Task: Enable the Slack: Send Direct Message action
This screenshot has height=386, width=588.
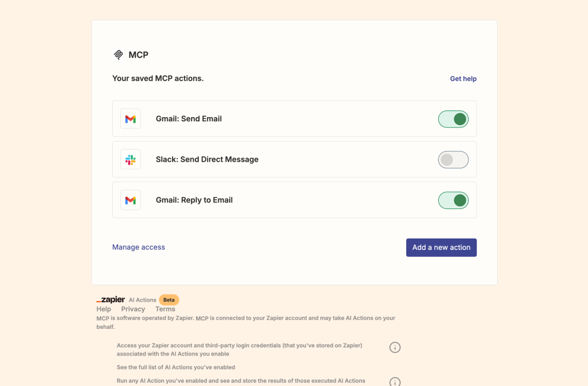Action: (x=453, y=160)
